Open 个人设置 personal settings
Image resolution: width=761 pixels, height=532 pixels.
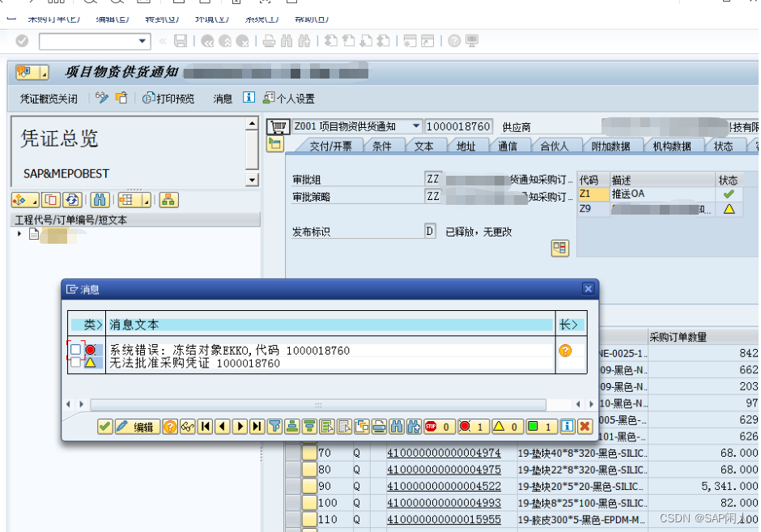[x=289, y=99]
